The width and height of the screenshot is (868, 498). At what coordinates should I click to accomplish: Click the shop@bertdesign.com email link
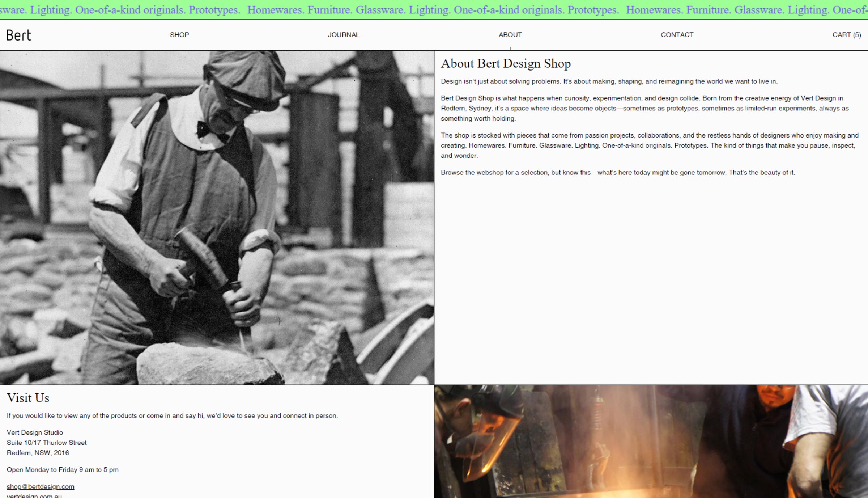coord(41,486)
